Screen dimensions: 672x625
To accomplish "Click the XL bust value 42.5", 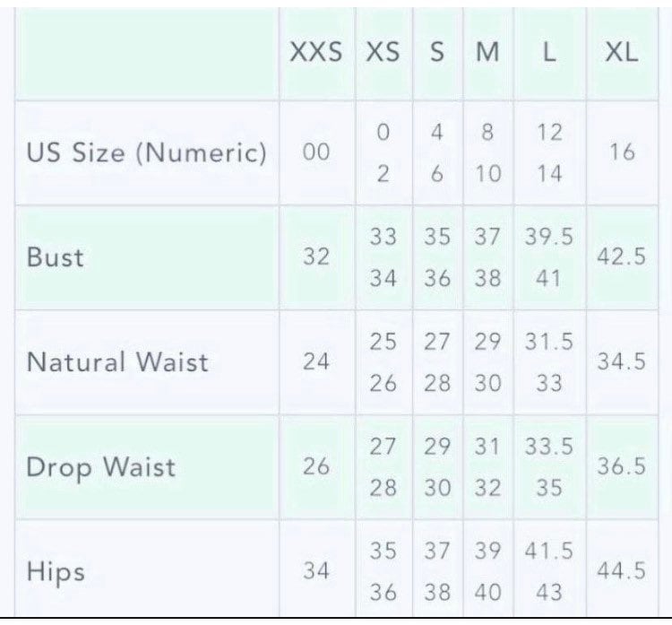I will tap(621, 257).
